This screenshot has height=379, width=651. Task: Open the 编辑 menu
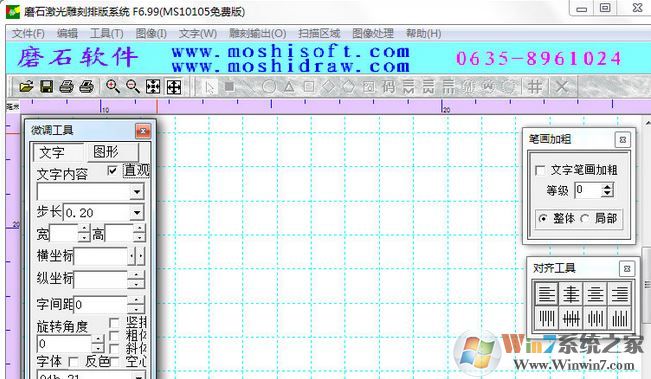click(67, 33)
